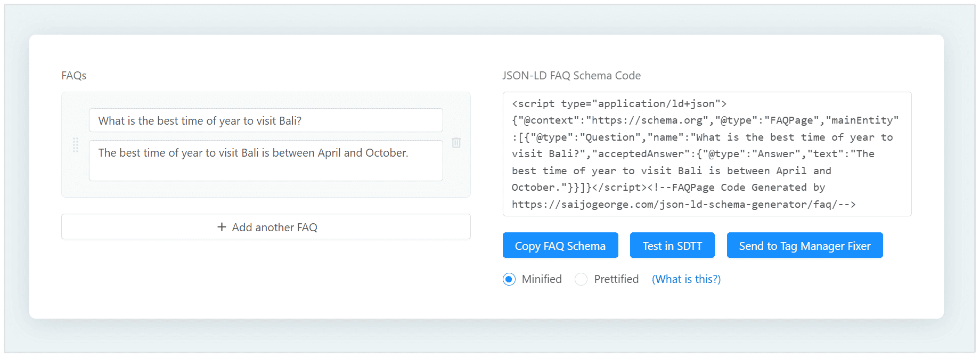Image resolution: width=980 pixels, height=357 pixels.
Task: Click the plus icon on Add another FAQ
Action: point(221,226)
